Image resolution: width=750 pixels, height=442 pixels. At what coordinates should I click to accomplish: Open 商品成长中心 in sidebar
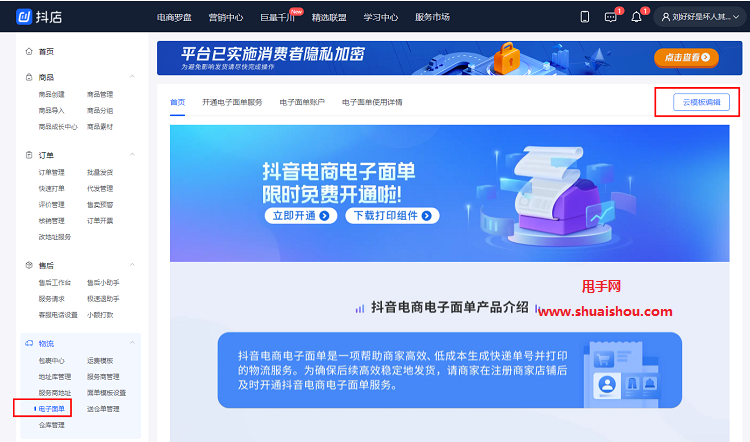point(58,127)
